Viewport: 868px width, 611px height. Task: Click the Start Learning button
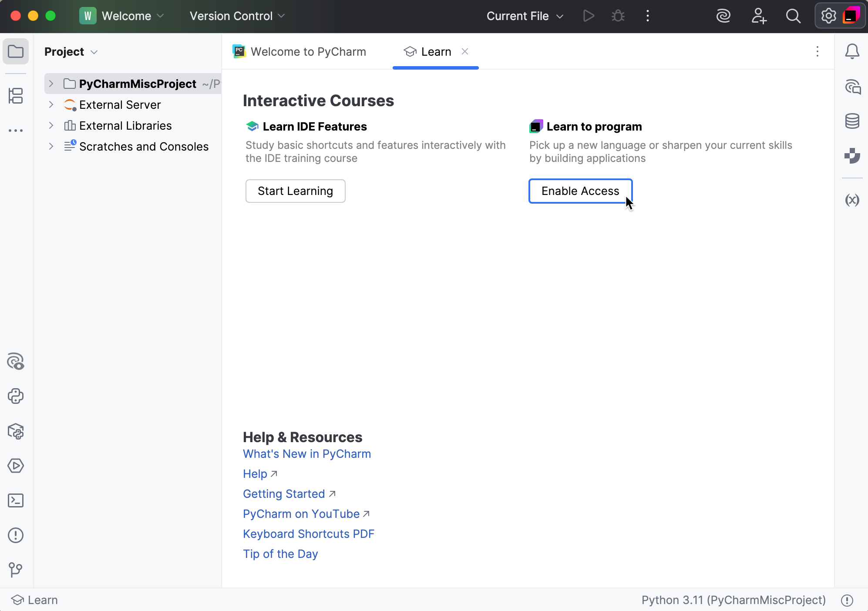295,191
